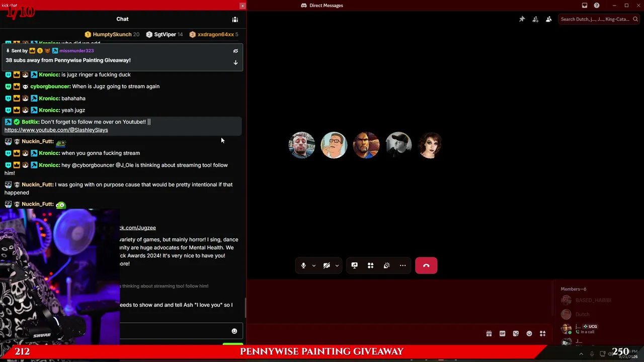Viewport: 644px width, 362px height.
Task: Click the taskbar microphone tray icon
Action: coord(592,354)
